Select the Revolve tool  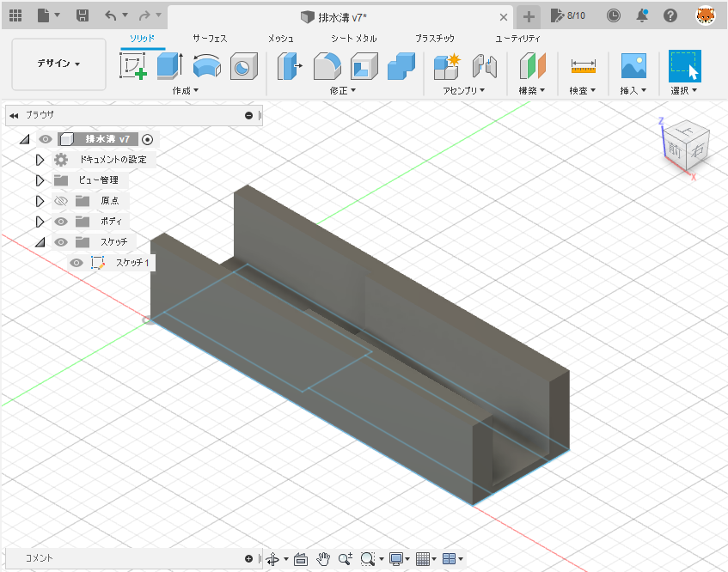[205, 67]
